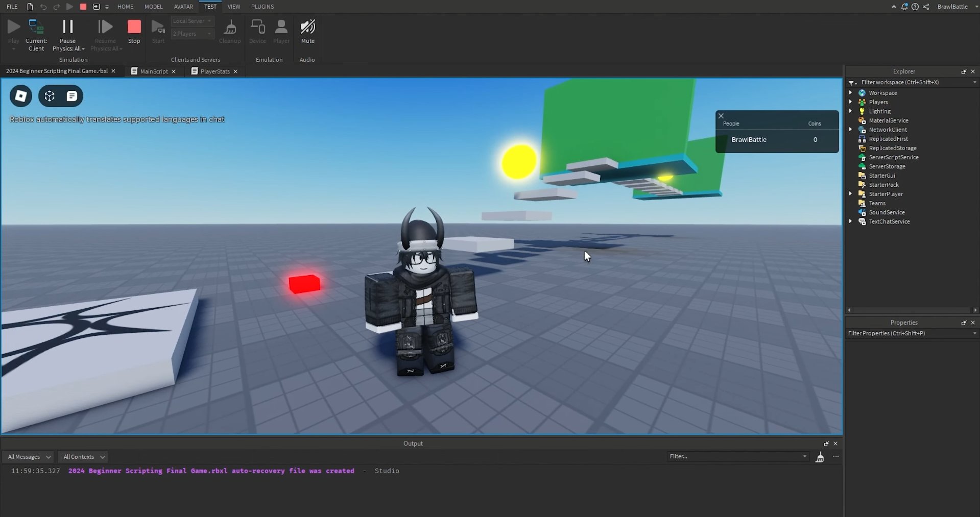
Task: Select the 2024 Beginner Scripting Final Game.rbxl tab
Action: tap(57, 71)
